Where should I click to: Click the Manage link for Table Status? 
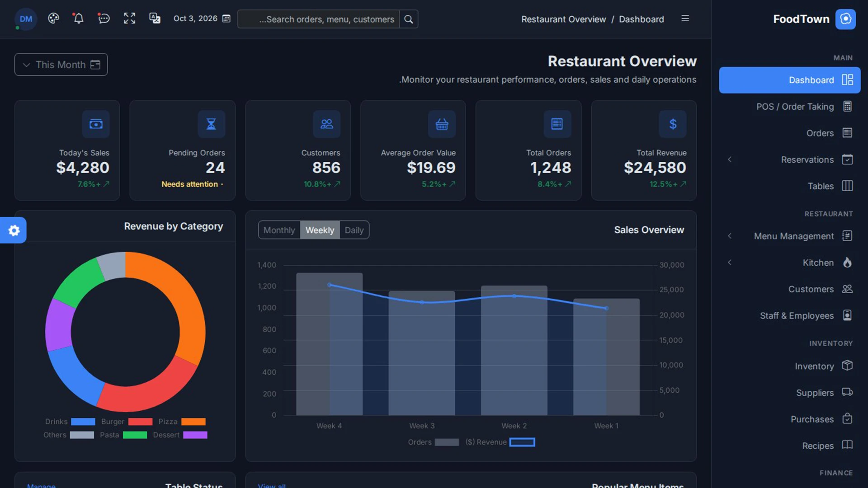pos(41,485)
